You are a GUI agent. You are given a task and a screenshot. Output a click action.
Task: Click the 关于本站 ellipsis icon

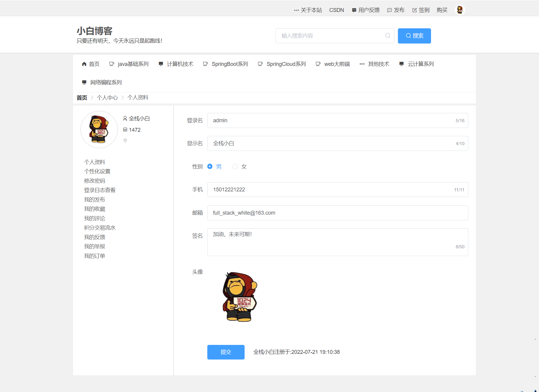pos(296,10)
